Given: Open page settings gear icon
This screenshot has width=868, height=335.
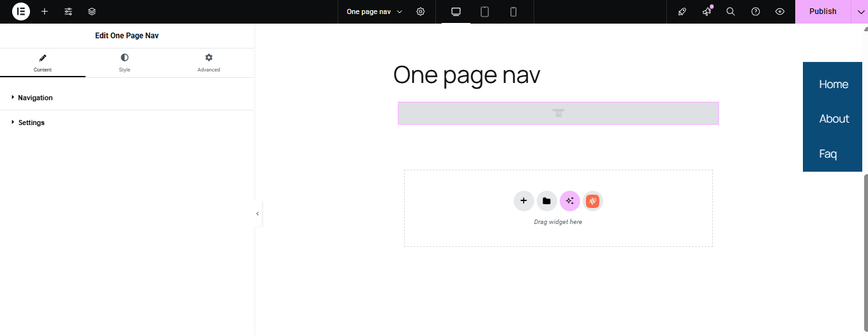Looking at the screenshot, I should point(421,11).
